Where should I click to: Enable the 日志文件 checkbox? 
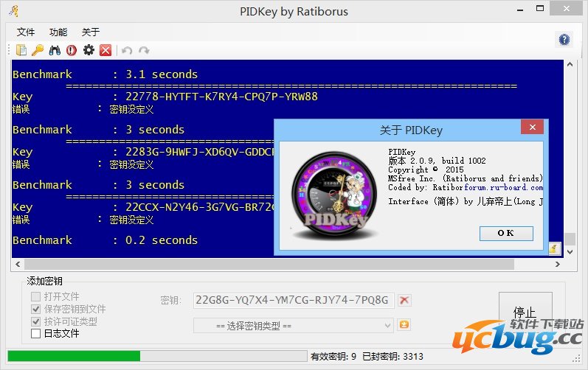[35, 333]
